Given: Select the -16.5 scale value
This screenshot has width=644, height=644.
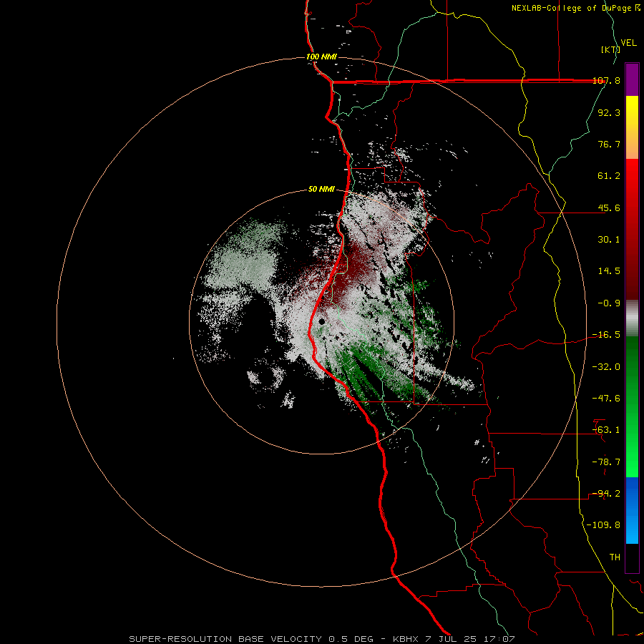Looking at the screenshot, I should click(x=606, y=335).
